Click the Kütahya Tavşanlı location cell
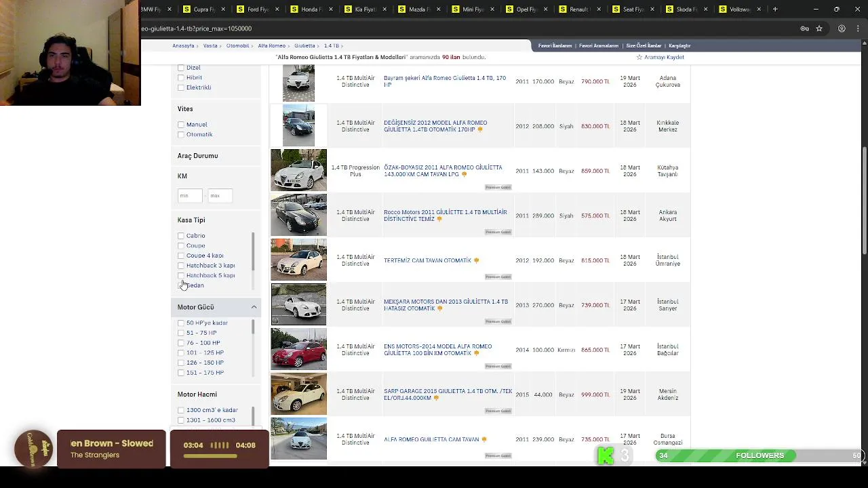 coord(667,171)
